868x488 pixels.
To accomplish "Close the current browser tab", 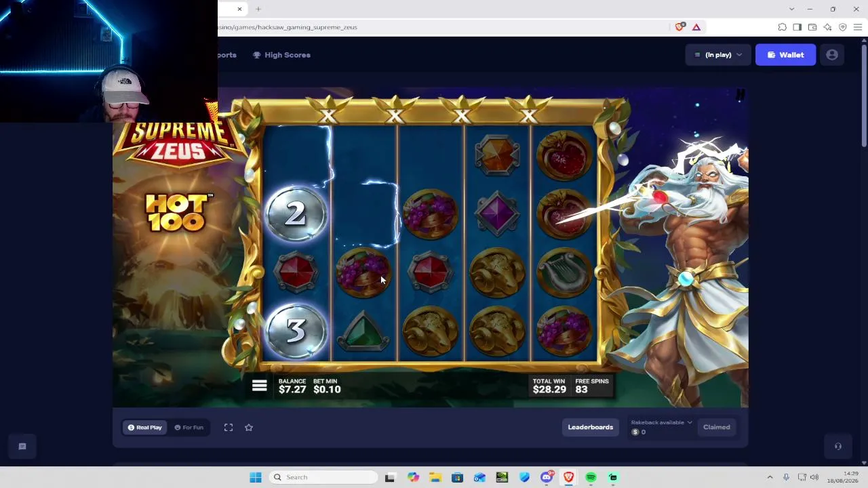I will tap(239, 9).
